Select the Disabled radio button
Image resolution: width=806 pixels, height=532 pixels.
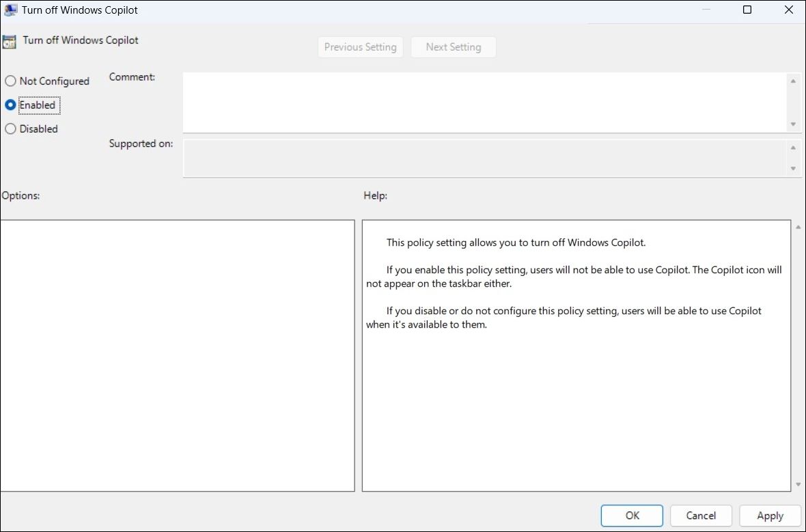10,128
